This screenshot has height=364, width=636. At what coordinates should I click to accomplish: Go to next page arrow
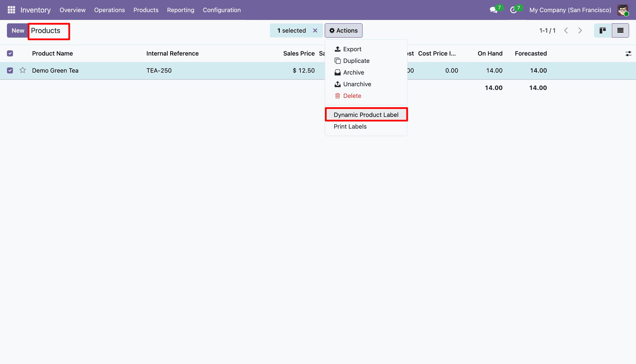[580, 30]
